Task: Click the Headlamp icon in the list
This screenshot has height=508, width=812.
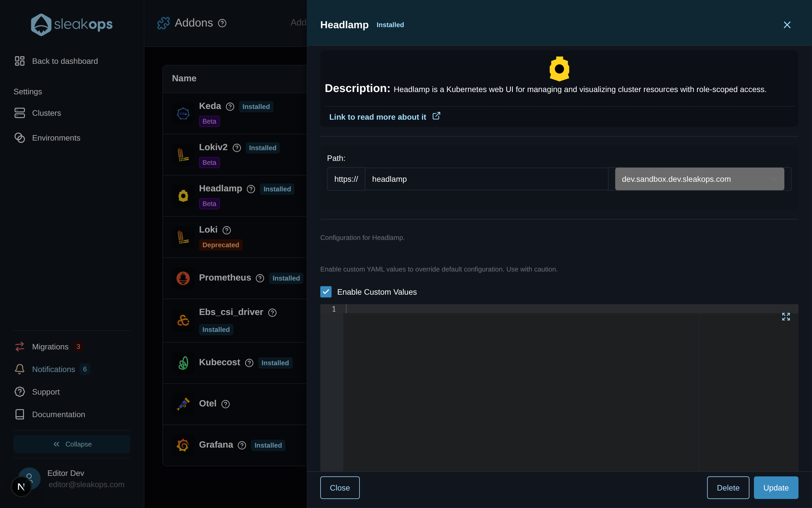Action: point(183,196)
